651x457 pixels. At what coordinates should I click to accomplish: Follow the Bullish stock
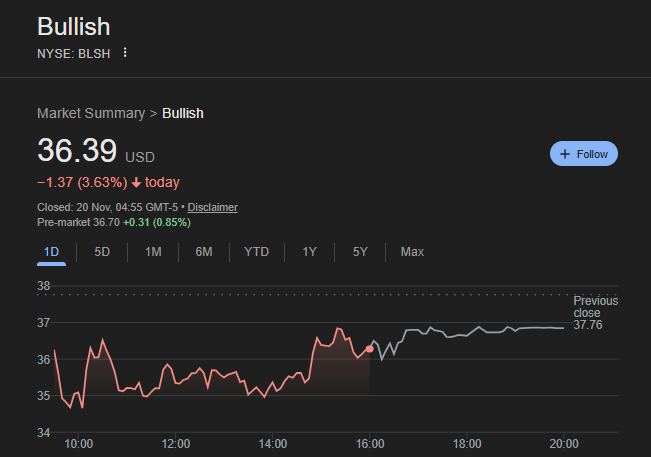coord(584,154)
